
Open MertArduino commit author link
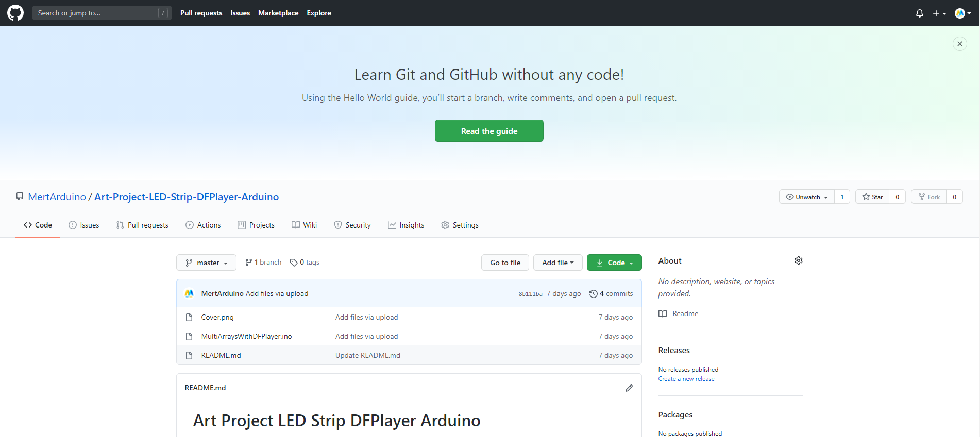(x=222, y=293)
